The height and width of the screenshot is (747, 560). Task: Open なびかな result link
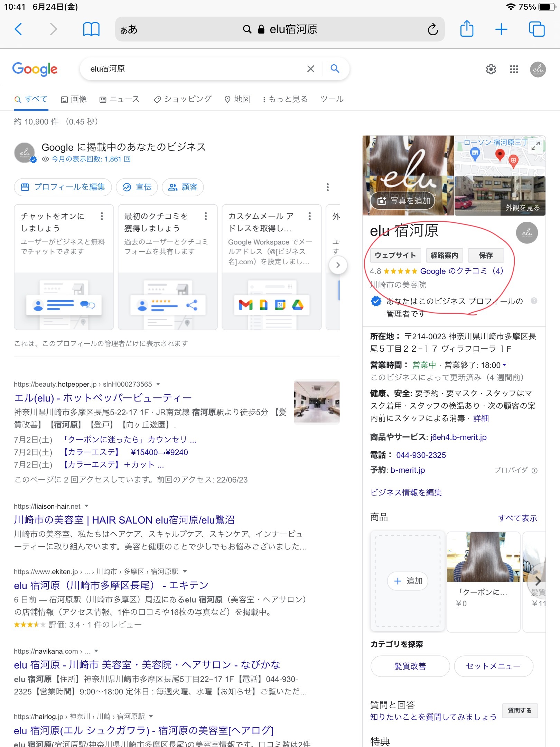(x=147, y=665)
